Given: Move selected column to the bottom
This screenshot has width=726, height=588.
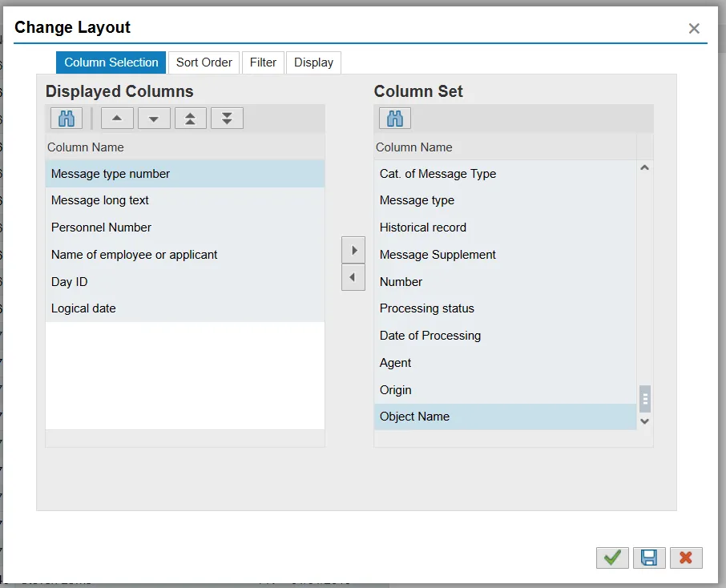Looking at the screenshot, I should pos(227,119).
